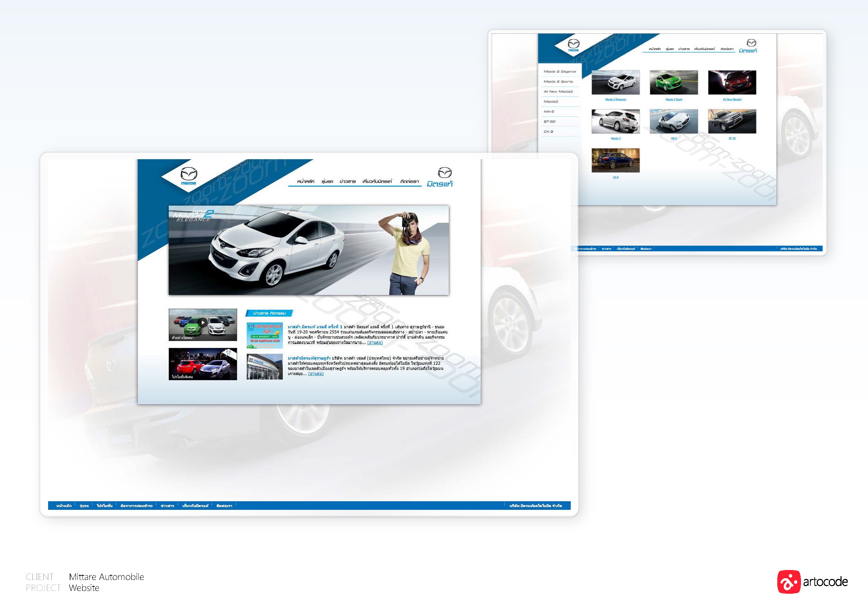
Task: Open the มาสด้า มิตรแท้ แรลลี่ ครั้งที่ 1 headline
Action: [x=315, y=327]
